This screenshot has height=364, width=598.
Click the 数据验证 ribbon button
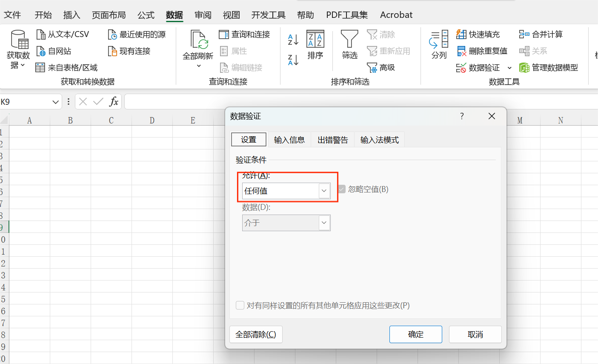click(478, 68)
